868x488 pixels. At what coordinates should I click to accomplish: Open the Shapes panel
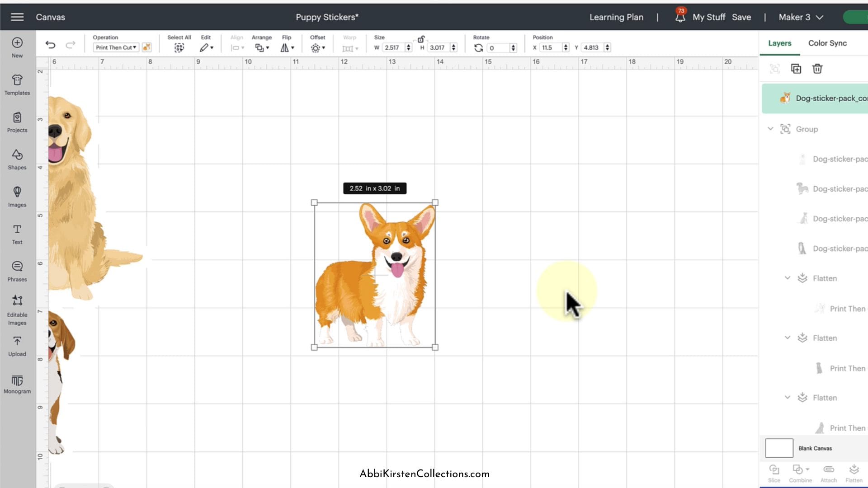(17, 159)
